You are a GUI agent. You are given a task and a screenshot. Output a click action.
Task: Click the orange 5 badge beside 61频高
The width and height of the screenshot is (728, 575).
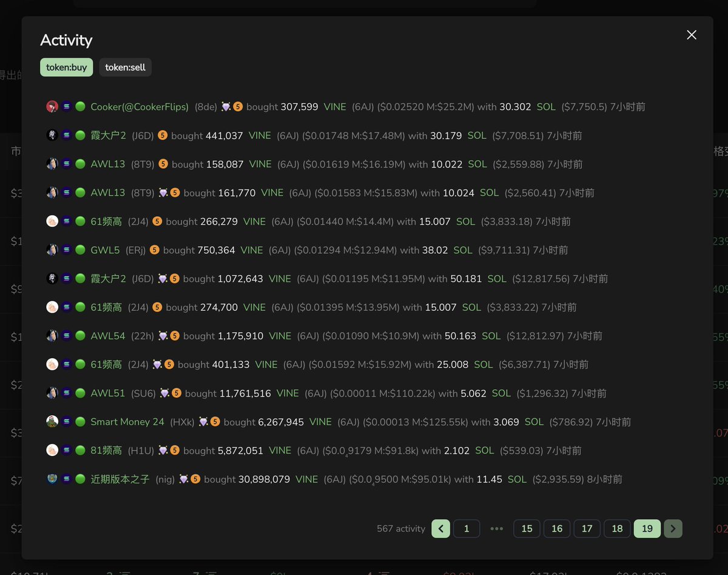pyautogui.click(x=157, y=221)
